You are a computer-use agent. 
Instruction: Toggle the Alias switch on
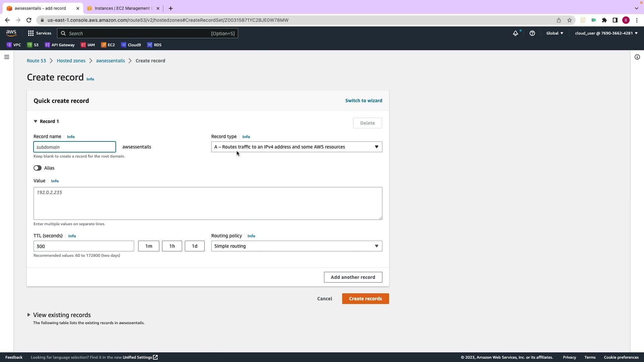tap(38, 168)
